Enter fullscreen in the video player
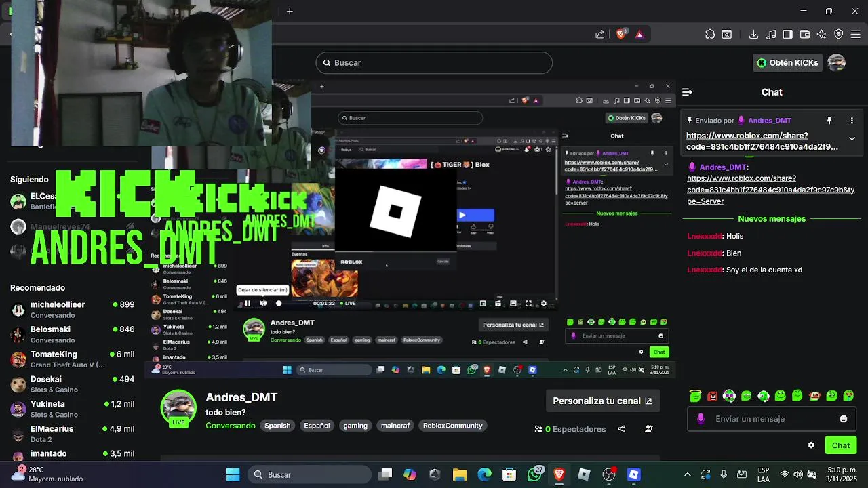Viewport: 868px width, 488px height. point(528,304)
